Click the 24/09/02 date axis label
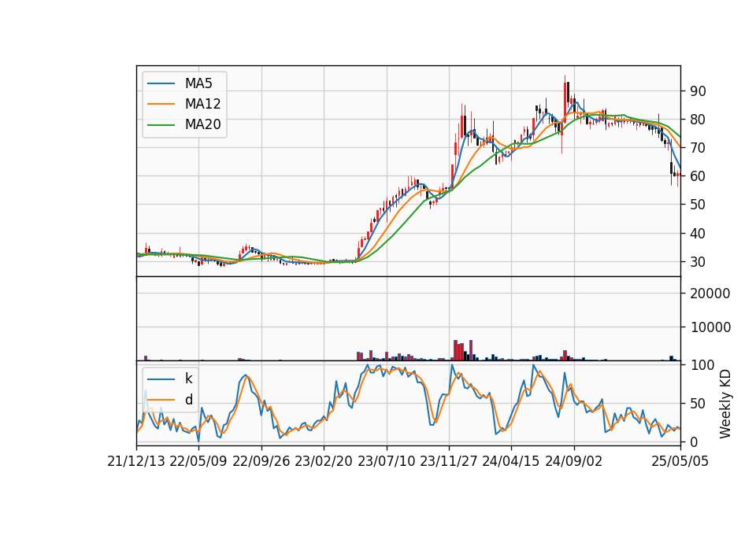The image size is (756, 543). point(574,462)
